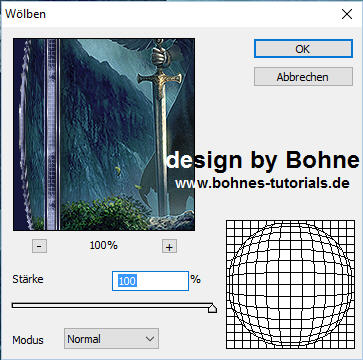Open the Modus dropdown showing Normal
Image resolution: width=363 pixels, height=360 pixels.
111,339
